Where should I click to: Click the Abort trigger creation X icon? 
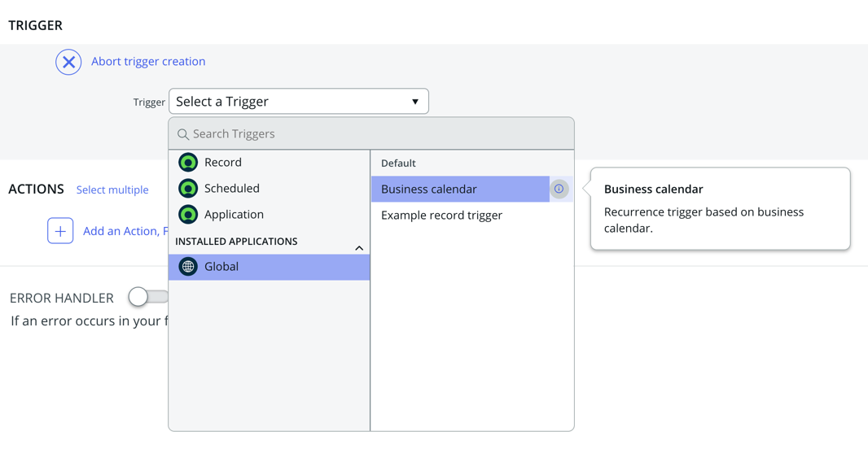[68, 62]
